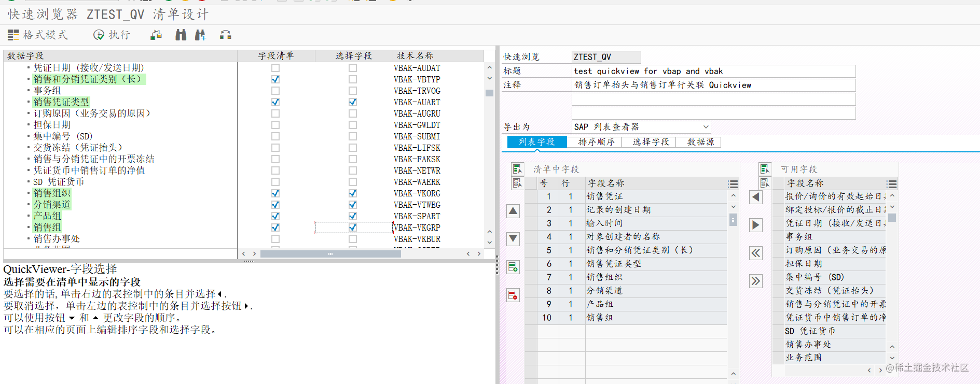Click the find-next binoculars icon
This screenshot has height=384, width=980.
pyautogui.click(x=200, y=35)
